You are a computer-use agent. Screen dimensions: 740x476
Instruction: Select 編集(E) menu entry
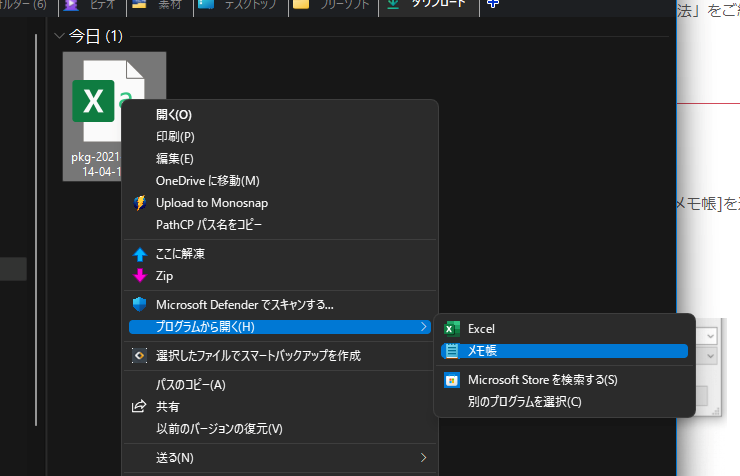[175, 159]
